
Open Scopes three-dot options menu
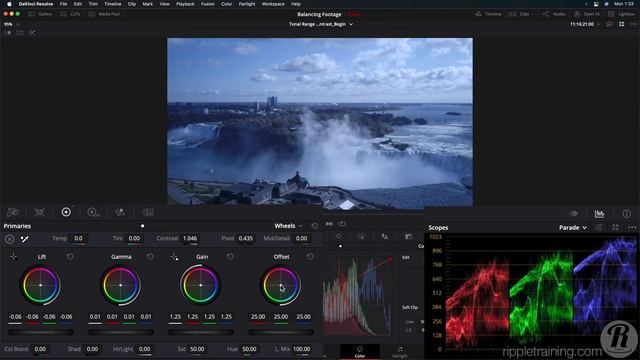pos(632,228)
